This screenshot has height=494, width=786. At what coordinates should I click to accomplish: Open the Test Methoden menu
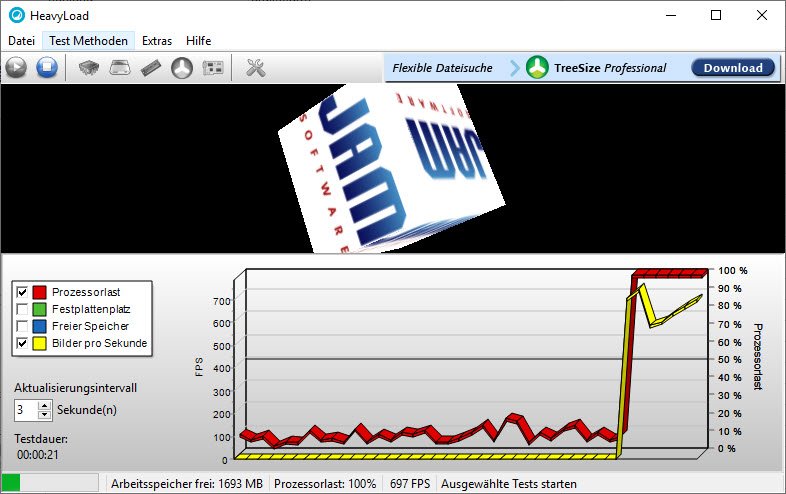(x=88, y=41)
